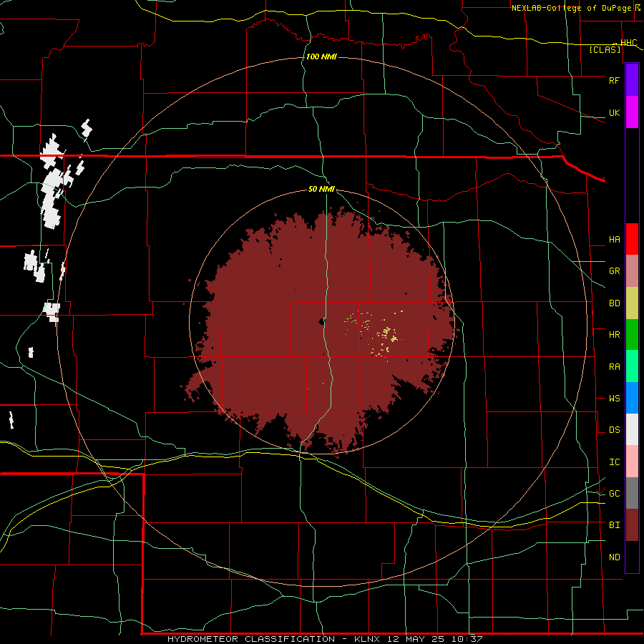Click the "12 MAY 25" date text
This screenshot has width=644, height=644.
coord(415,639)
